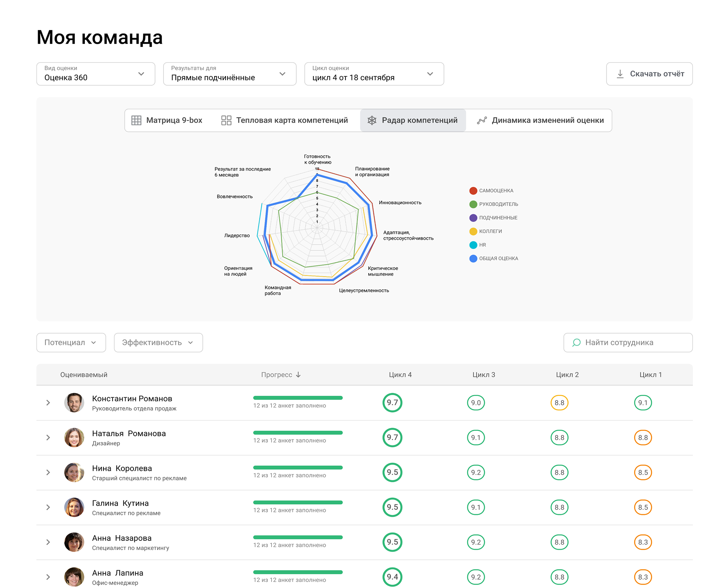727x588 pixels.
Task: Click the Матрица 9-box grid icon
Action: click(x=136, y=120)
